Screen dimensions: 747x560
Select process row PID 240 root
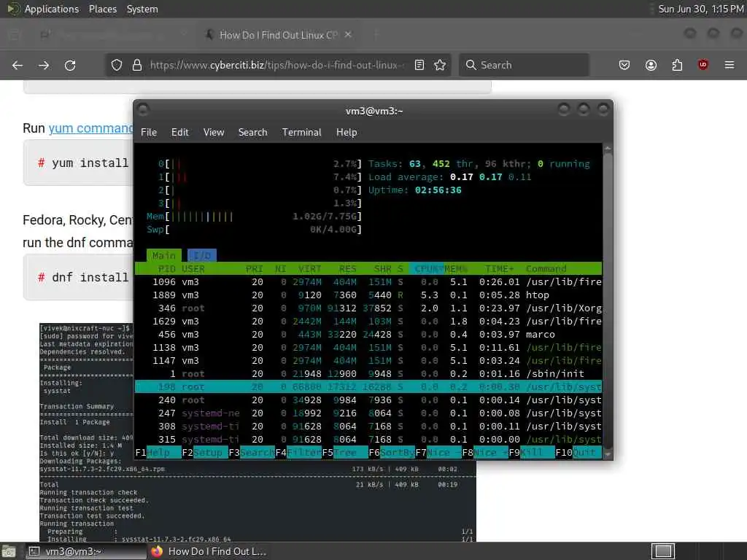point(368,400)
